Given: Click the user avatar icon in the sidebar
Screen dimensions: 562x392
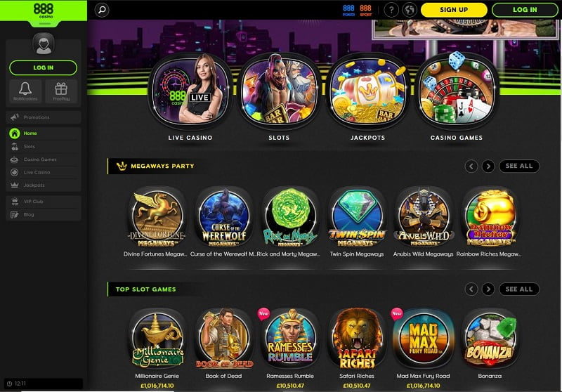Looking at the screenshot, I should click(x=44, y=44).
